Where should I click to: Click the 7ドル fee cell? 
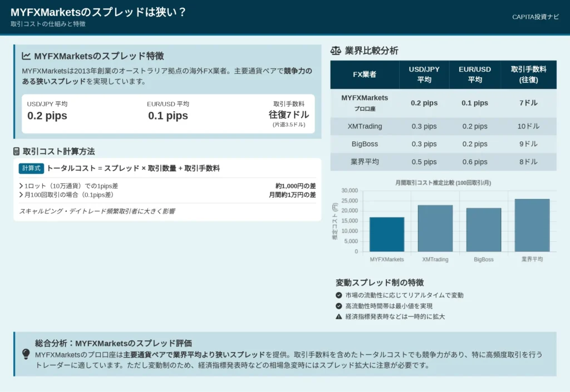[x=529, y=103]
